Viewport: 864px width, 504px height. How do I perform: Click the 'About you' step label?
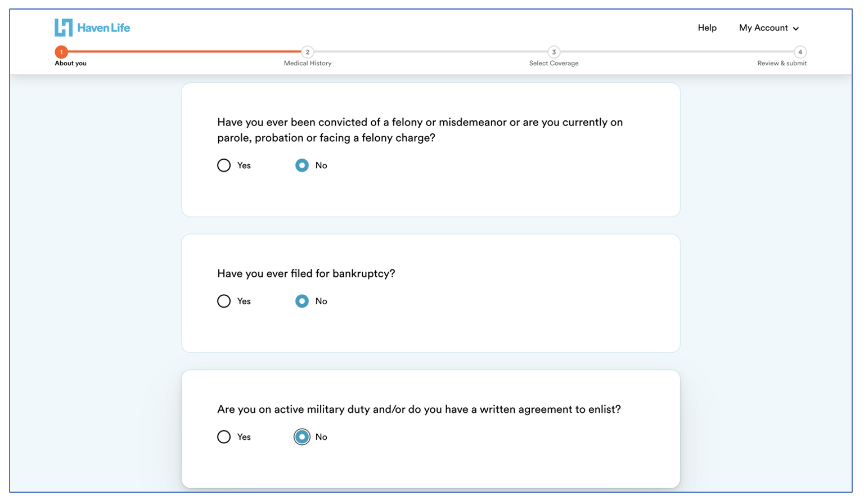(70, 63)
